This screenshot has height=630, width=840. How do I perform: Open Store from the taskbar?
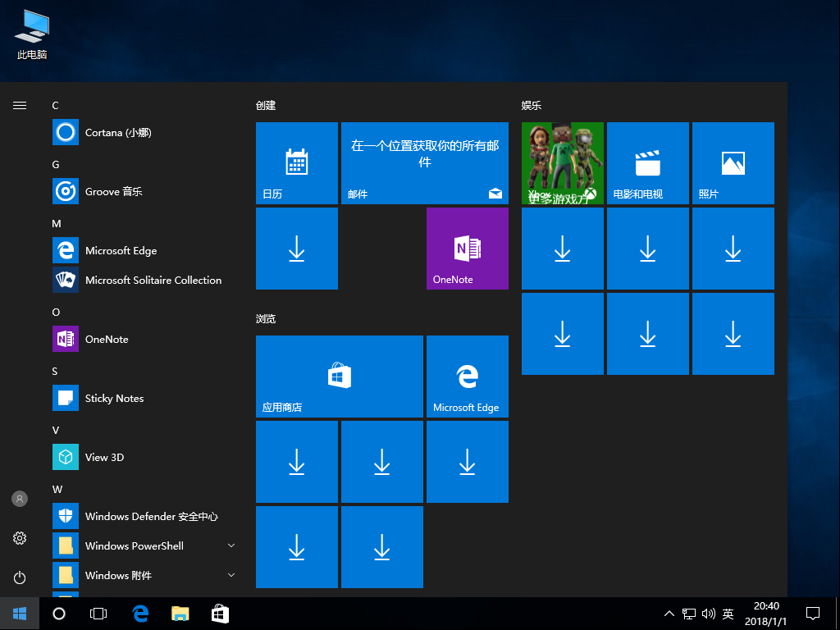coord(220,614)
